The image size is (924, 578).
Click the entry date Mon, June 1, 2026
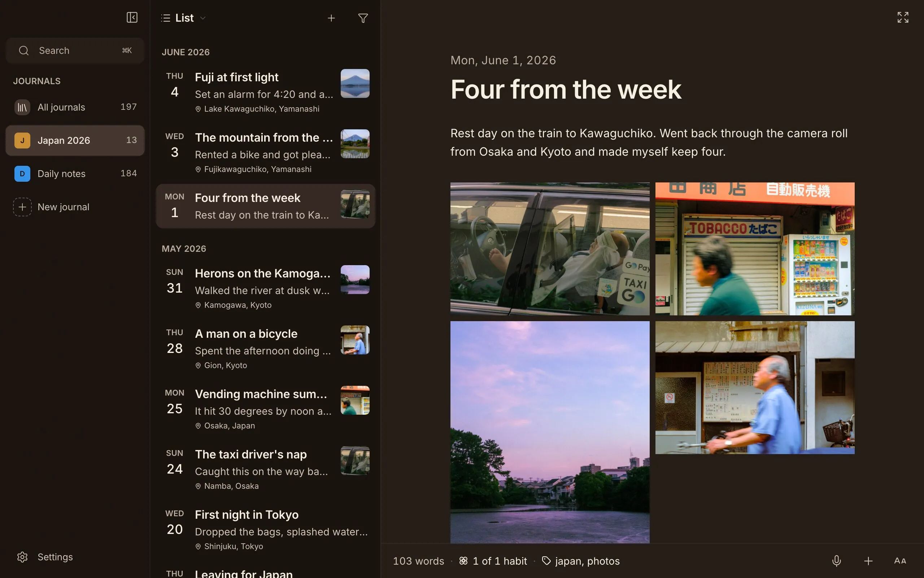point(503,60)
